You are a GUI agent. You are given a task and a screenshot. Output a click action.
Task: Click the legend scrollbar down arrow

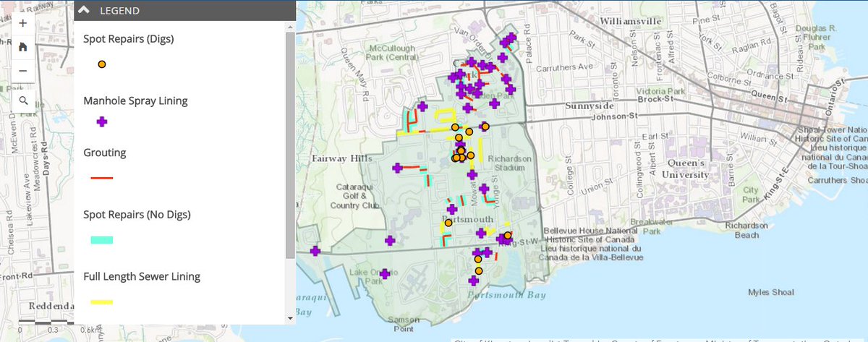coord(290,317)
